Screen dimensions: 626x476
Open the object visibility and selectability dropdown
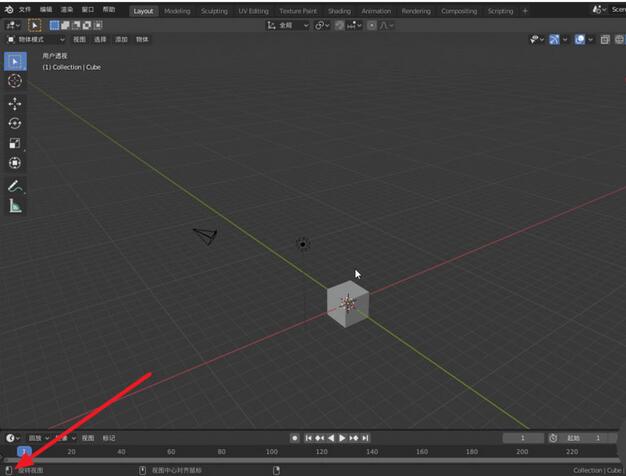[537, 39]
